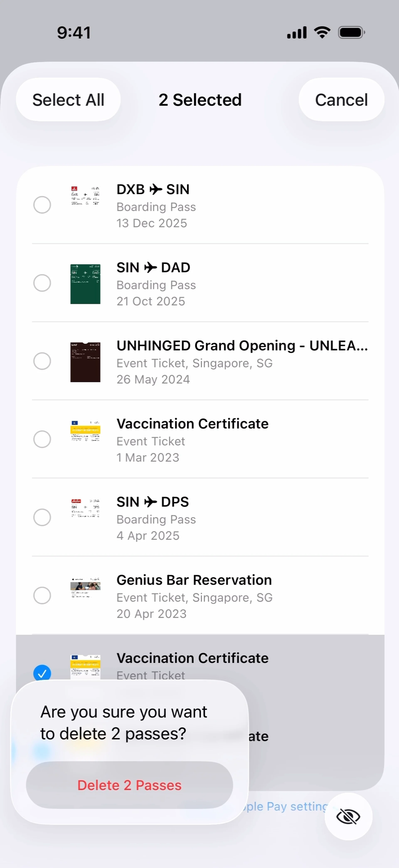Open the Apple Pay settings link
399x868 pixels.
[286, 806]
